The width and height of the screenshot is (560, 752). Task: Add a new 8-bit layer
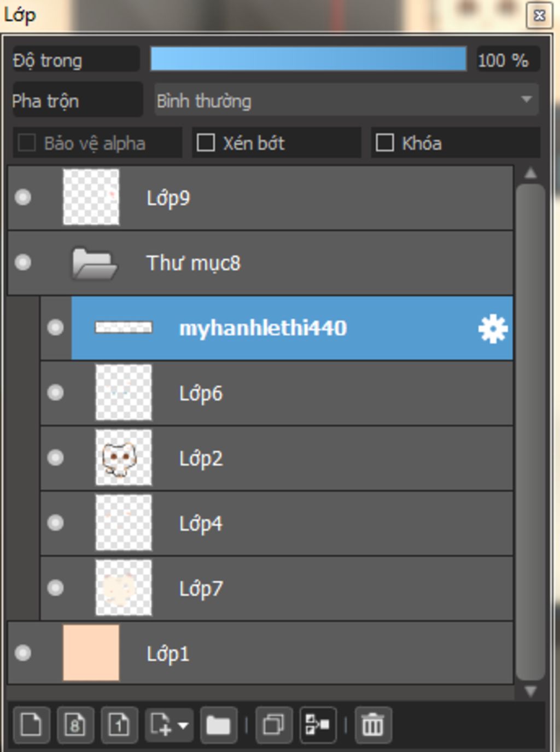click(x=75, y=725)
